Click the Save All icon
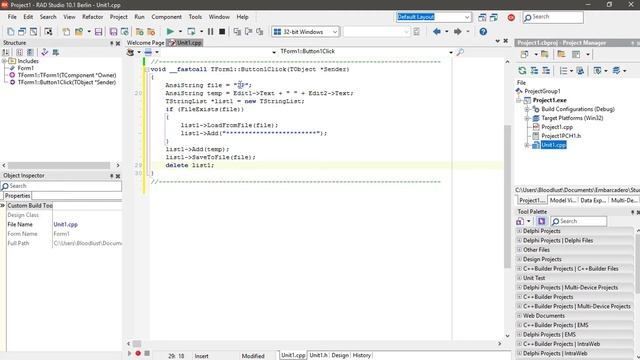Image resolution: width=640 pixels, height=360 pixels. (x=113, y=31)
